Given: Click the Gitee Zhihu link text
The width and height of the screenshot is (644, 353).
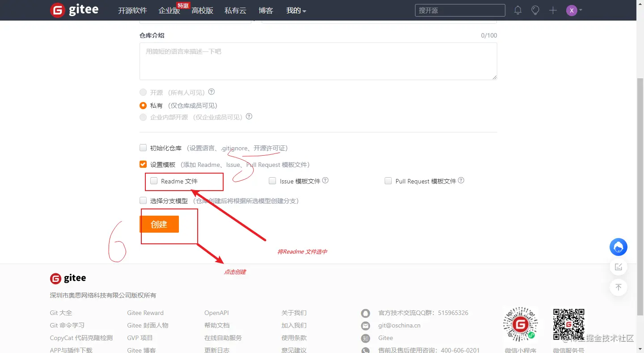Looking at the screenshot, I should pos(386,338).
